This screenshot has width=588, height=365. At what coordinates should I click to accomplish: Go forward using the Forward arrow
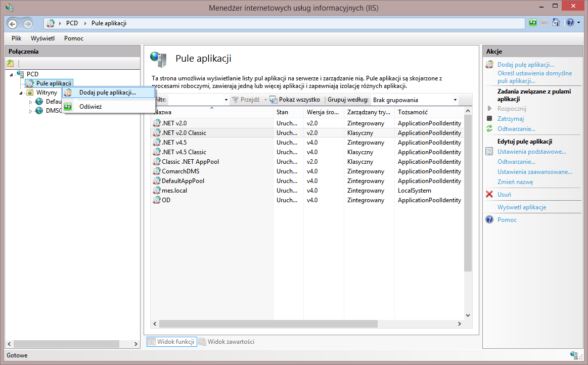point(28,24)
